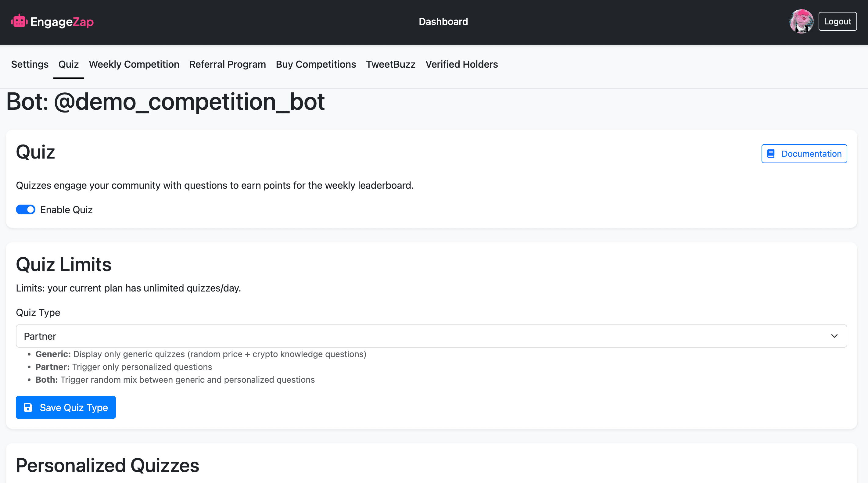Image resolution: width=868 pixels, height=483 pixels.
Task: Select the TweetBuzz tab
Action: pos(390,64)
